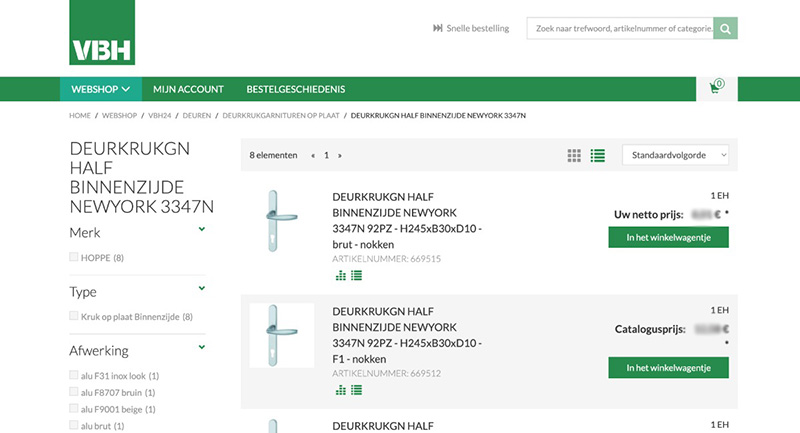Click list icon for article 669512

click(356, 390)
